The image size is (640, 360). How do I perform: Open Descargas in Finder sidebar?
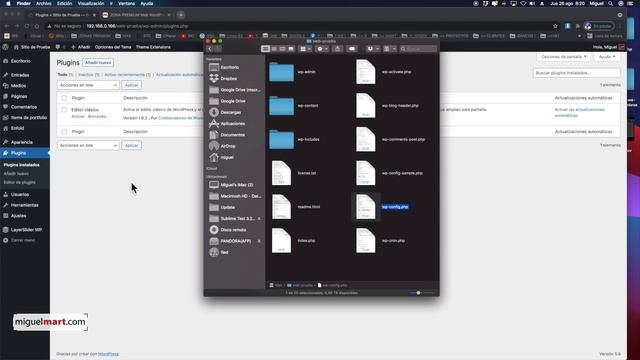pos(231,112)
